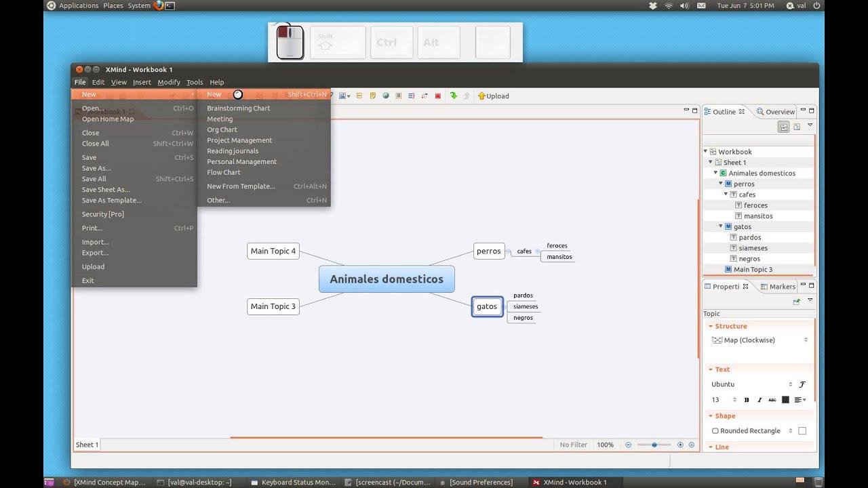Click the boundary toolbar icon

(399, 96)
